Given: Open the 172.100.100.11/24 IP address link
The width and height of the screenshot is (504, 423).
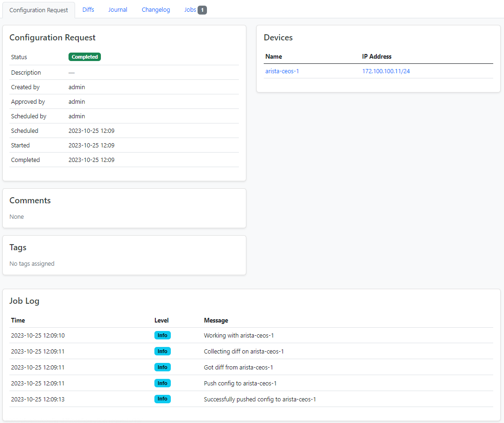Looking at the screenshot, I should 386,71.
